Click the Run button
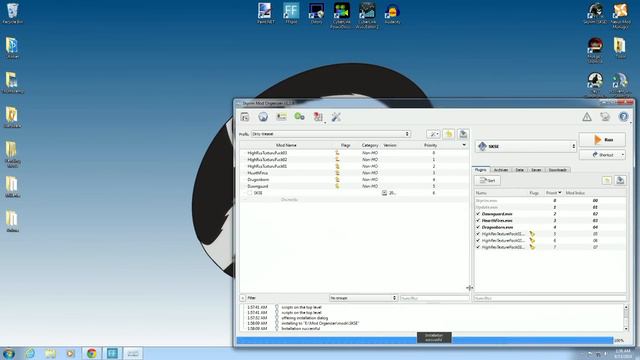 (602, 140)
